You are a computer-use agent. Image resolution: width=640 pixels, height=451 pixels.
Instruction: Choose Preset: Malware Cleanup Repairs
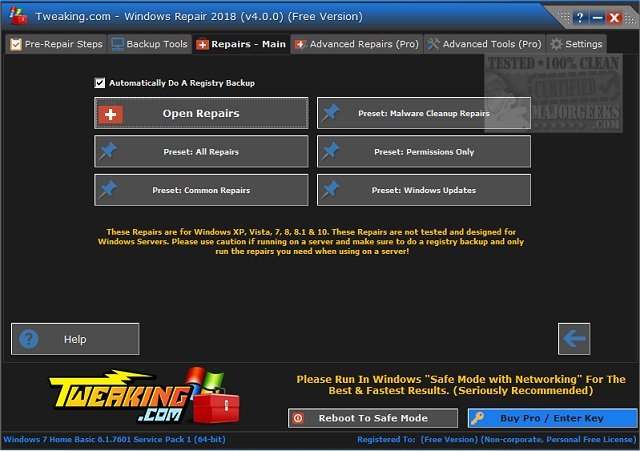click(x=424, y=113)
